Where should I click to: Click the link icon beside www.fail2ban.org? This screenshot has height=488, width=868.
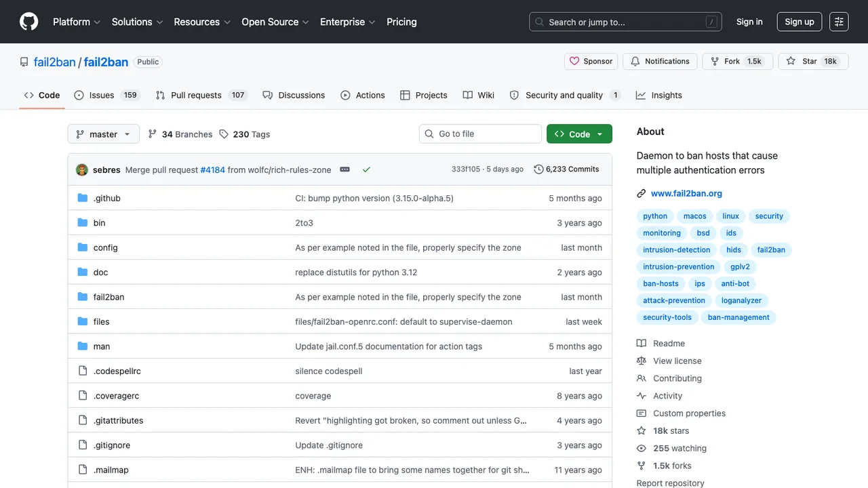coord(642,194)
